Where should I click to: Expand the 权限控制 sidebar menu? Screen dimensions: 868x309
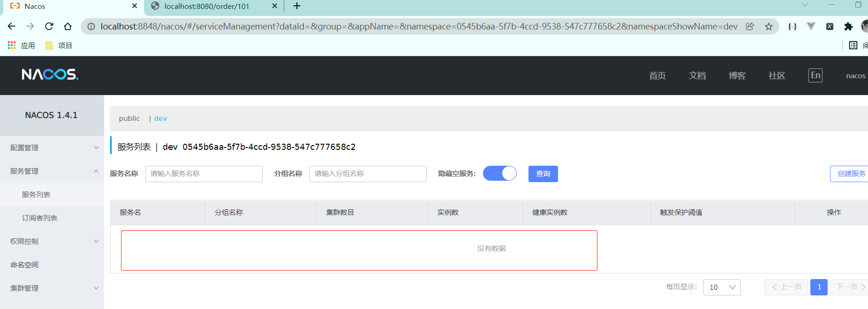point(52,241)
